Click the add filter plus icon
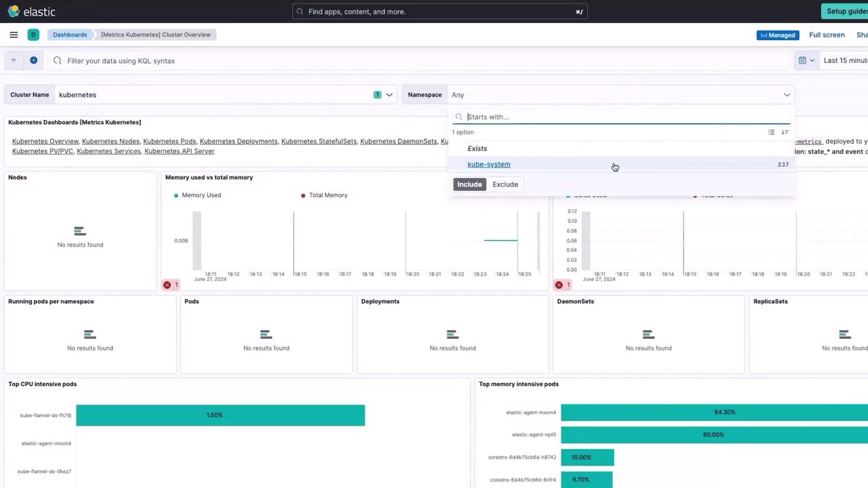868x488 pixels. tap(33, 60)
